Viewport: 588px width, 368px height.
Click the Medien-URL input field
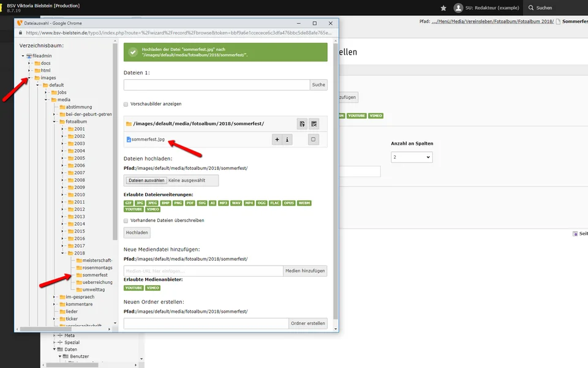point(203,271)
